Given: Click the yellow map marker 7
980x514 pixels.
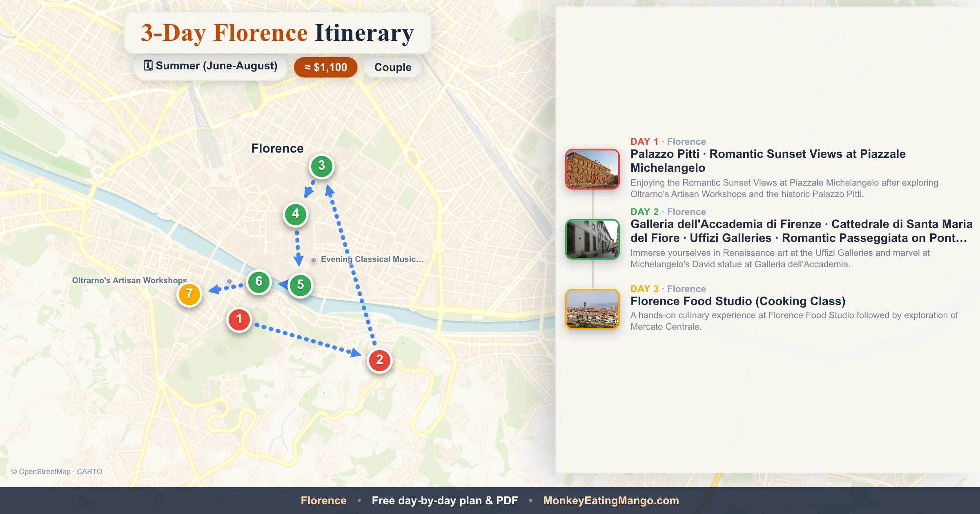Looking at the screenshot, I should (x=189, y=294).
